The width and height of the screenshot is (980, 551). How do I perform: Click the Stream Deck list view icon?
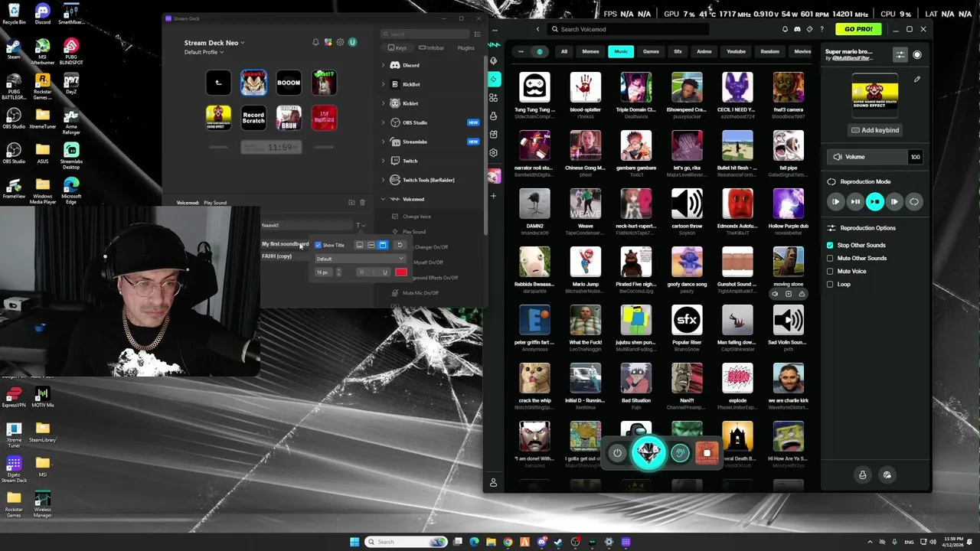coord(477,34)
